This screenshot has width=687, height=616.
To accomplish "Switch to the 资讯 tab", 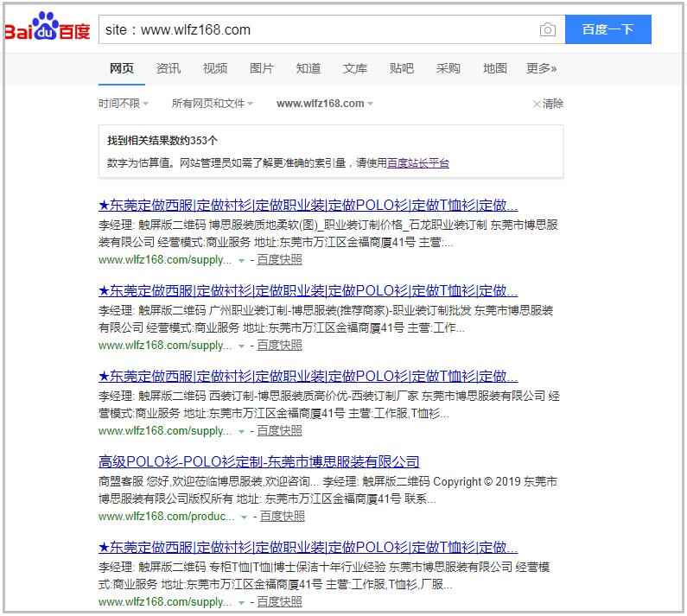I will [169, 68].
